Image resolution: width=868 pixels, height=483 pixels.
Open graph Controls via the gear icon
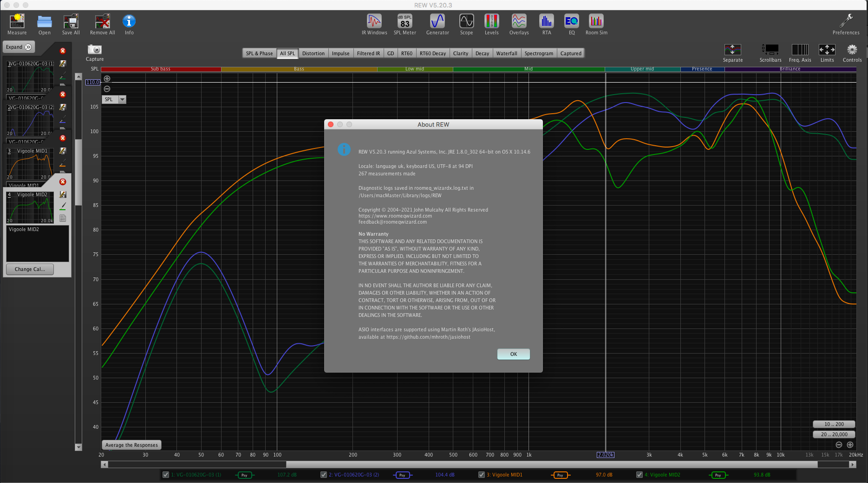[x=852, y=50]
